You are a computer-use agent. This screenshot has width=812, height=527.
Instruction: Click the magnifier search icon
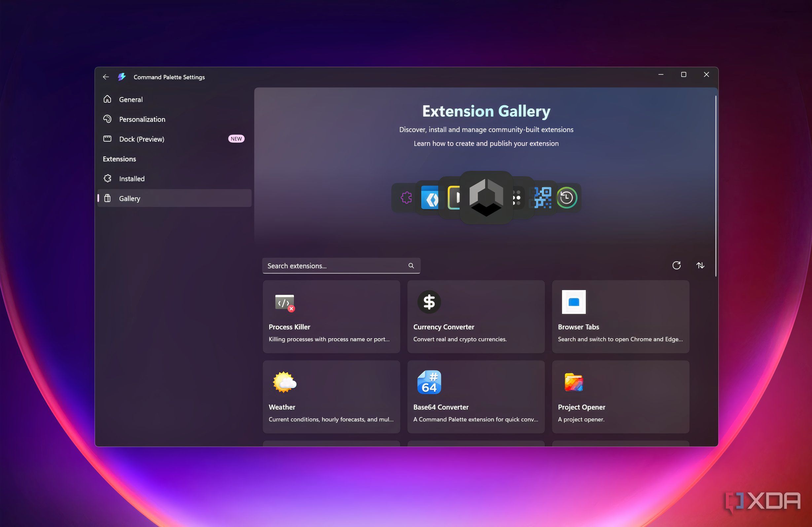pyautogui.click(x=411, y=266)
